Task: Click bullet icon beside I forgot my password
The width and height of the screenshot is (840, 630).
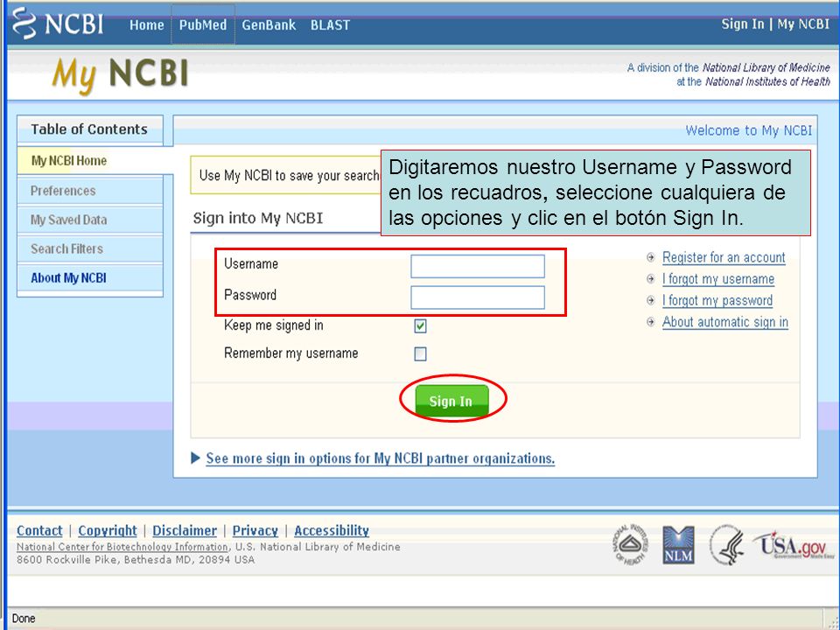Action: pyautogui.click(x=651, y=300)
